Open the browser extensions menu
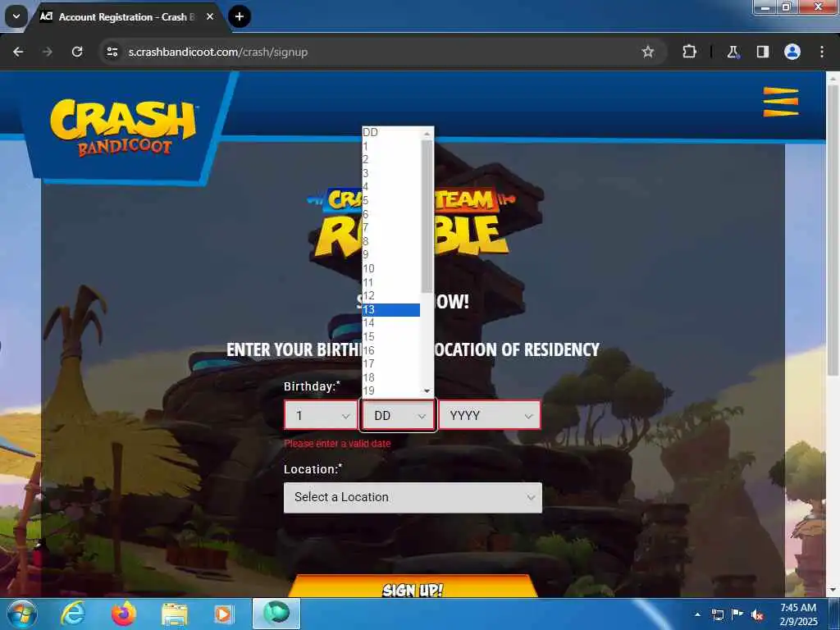The width and height of the screenshot is (840, 630). pos(689,52)
